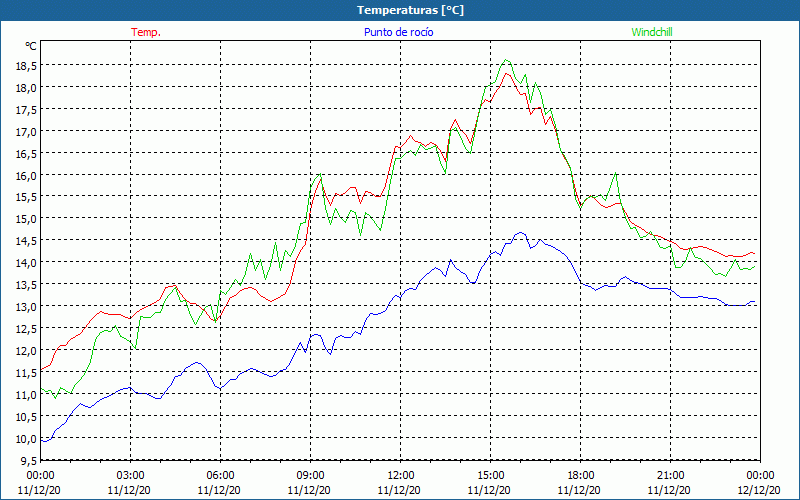Click the 13,5 y-axis value
The image size is (800, 500).
(x=28, y=284)
